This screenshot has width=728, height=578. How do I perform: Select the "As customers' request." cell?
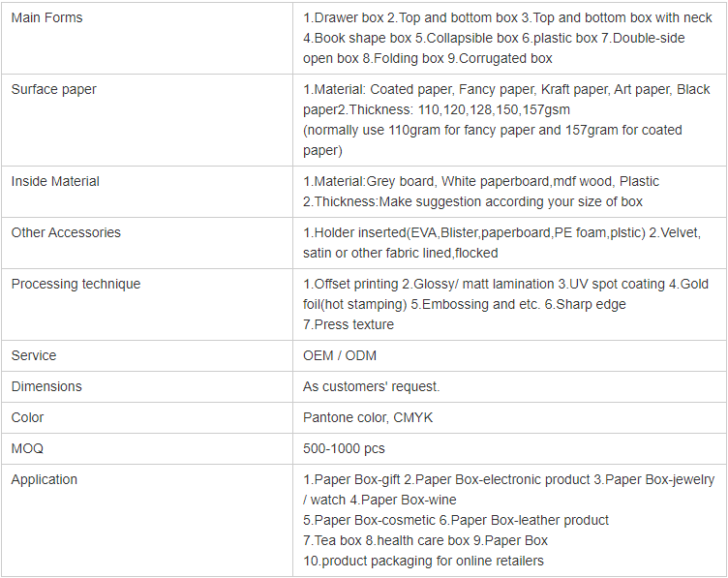[x=371, y=386]
